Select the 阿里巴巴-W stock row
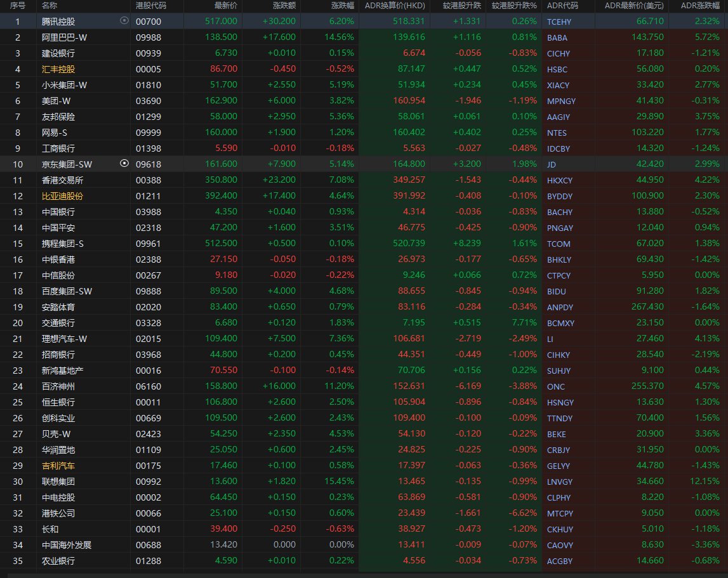Screen dimensions: 728x578 coord(64,37)
